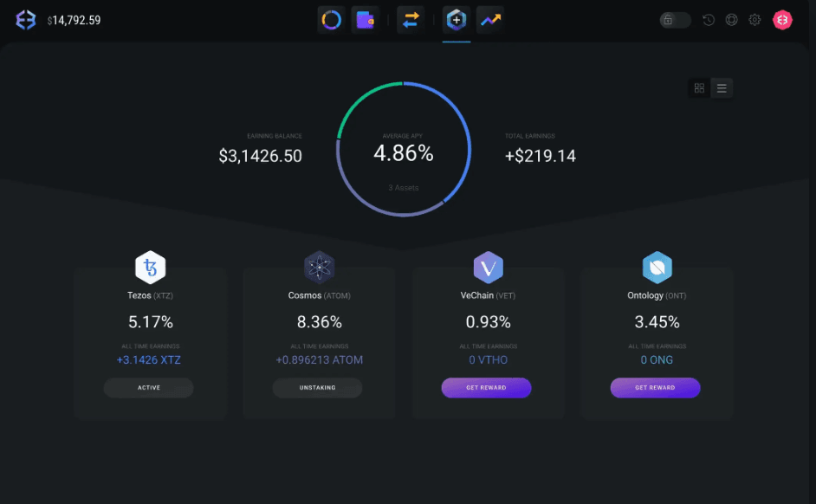Open the Portfolio donut chart icon
Screen dimensions: 816x504
(x=331, y=19)
